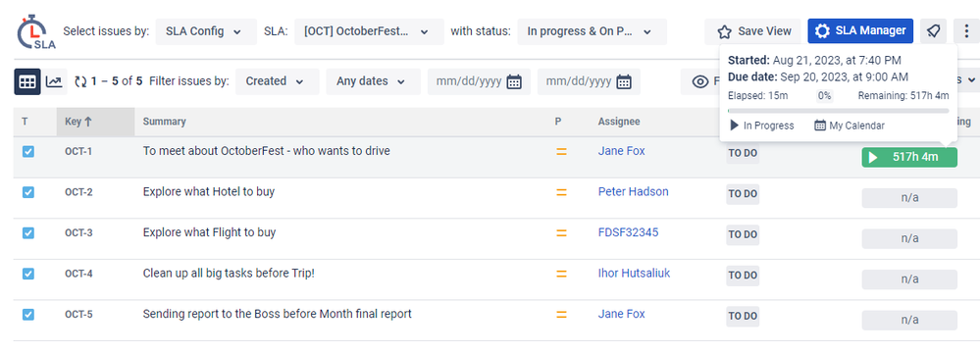This screenshot has width=980, height=353.
Task: Uncheck the OCT-5 row checkbox
Action: (28, 314)
